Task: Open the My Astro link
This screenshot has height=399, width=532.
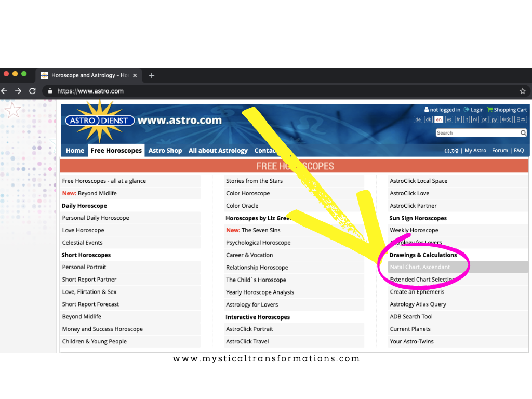Action: coord(475,150)
